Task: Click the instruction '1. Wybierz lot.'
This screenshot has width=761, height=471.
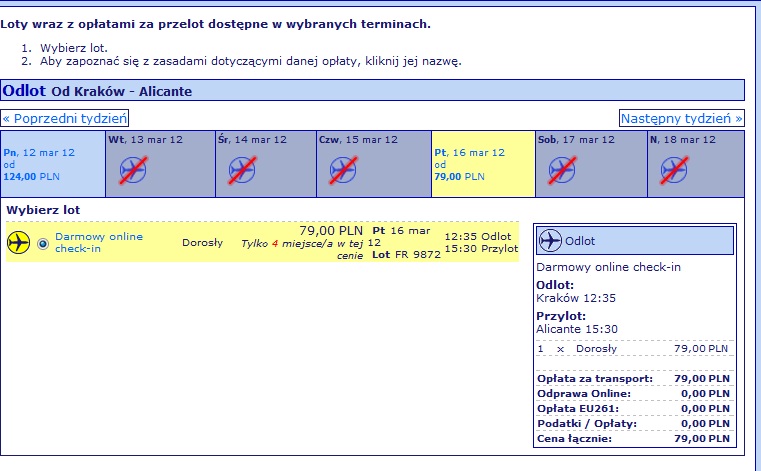Action: pyautogui.click(x=65, y=48)
